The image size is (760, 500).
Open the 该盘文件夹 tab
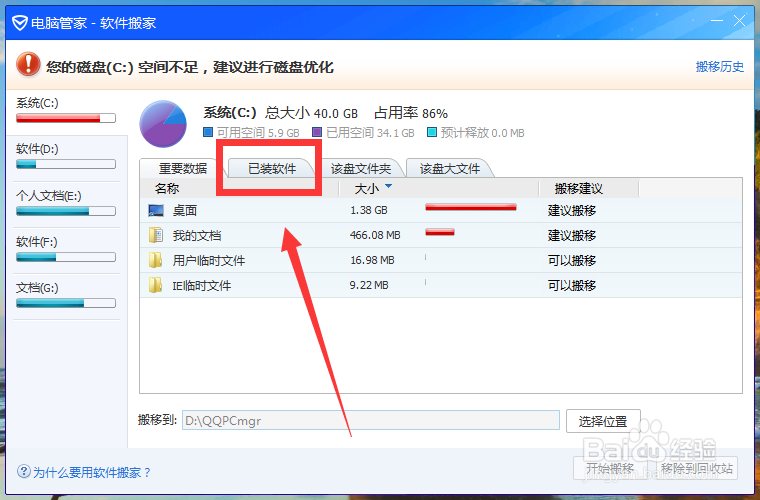[x=361, y=169]
